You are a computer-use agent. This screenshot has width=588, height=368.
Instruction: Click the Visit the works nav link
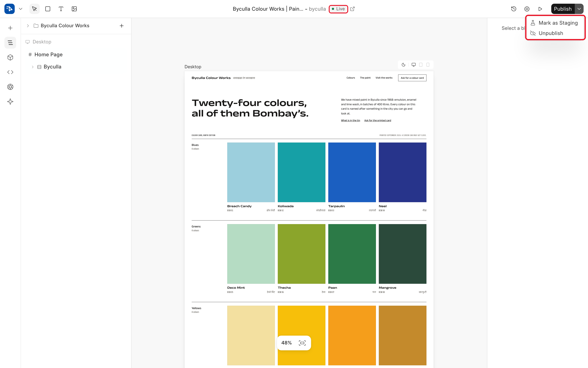click(x=384, y=78)
